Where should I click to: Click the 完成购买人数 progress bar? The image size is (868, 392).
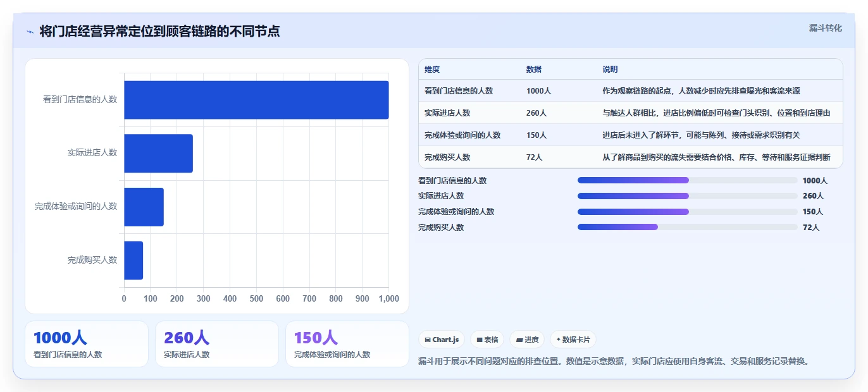tap(688, 227)
